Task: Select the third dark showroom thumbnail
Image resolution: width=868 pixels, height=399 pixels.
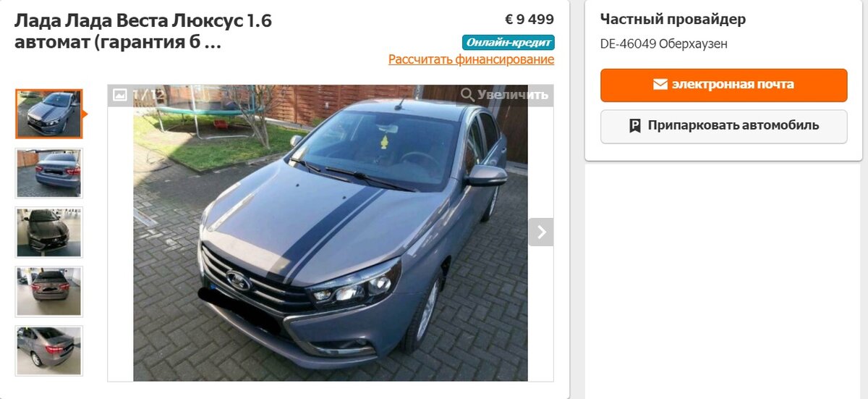Action: (x=49, y=232)
